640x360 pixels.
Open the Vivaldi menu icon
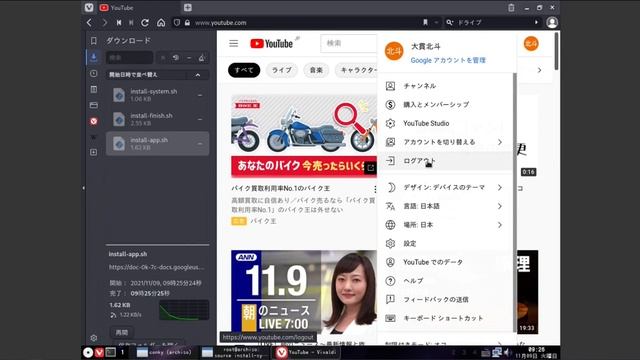(x=89, y=7)
